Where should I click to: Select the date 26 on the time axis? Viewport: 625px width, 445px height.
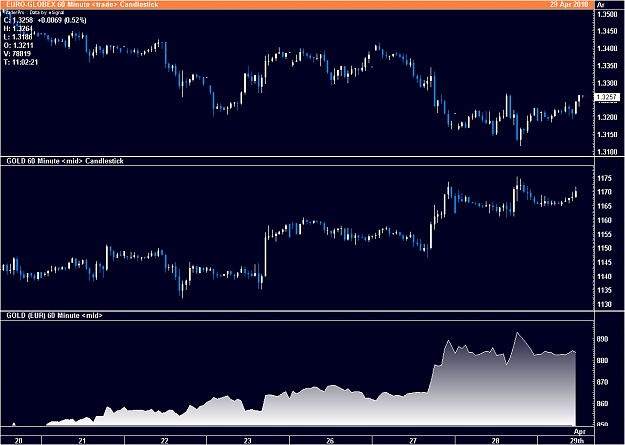(330, 441)
